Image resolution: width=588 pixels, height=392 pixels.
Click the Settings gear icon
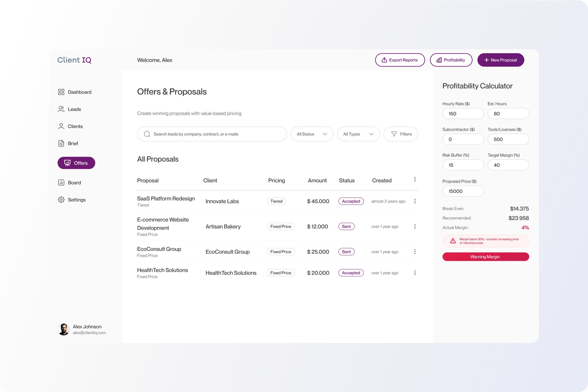(x=61, y=200)
